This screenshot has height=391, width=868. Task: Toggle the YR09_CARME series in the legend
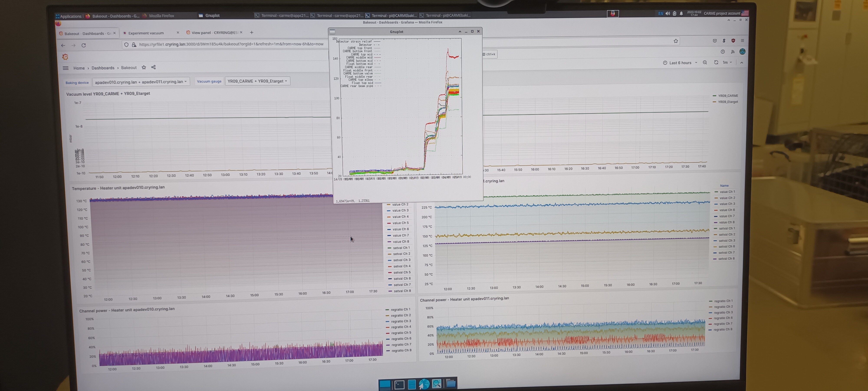[x=728, y=96]
